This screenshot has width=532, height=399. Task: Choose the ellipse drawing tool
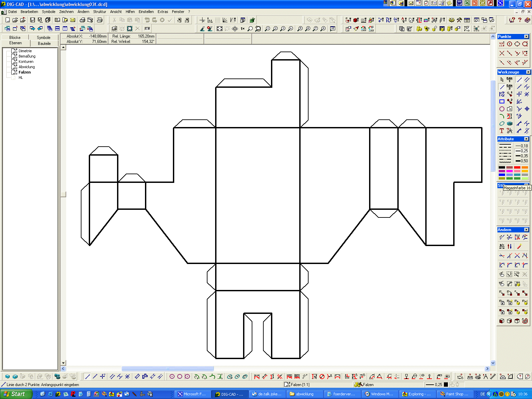click(x=502, y=123)
